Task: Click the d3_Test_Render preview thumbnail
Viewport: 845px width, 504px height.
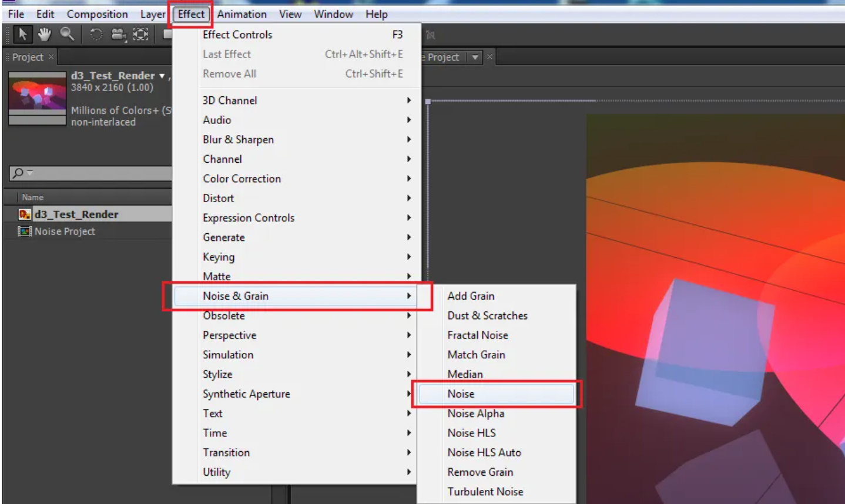Action: 38,99
